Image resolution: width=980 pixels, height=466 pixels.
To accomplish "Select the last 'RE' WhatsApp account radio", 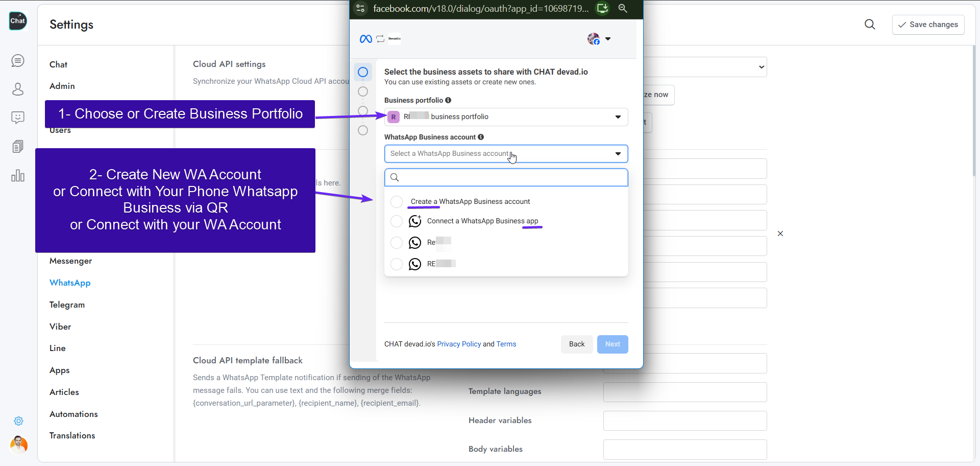I will [397, 264].
